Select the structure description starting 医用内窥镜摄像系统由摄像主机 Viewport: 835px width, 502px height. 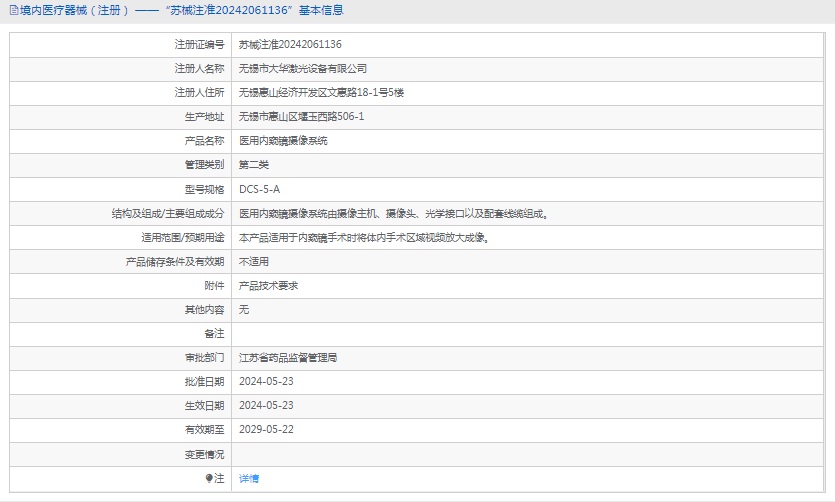click(x=394, y=213)
